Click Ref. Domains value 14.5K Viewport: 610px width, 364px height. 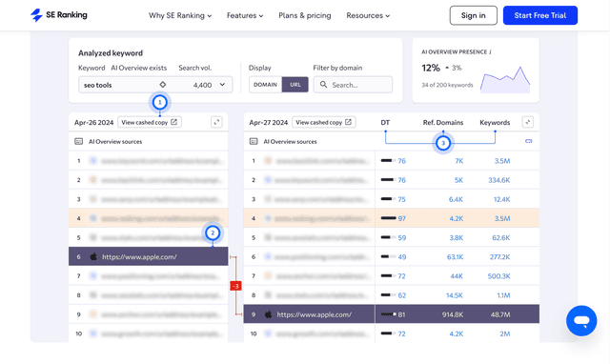coord(455,295)
